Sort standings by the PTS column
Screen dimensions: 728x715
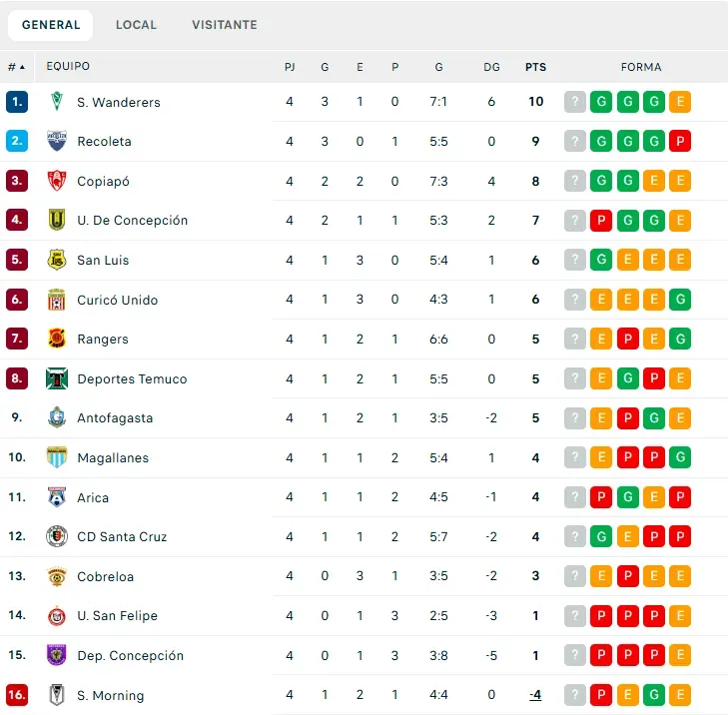coord(536,67)
